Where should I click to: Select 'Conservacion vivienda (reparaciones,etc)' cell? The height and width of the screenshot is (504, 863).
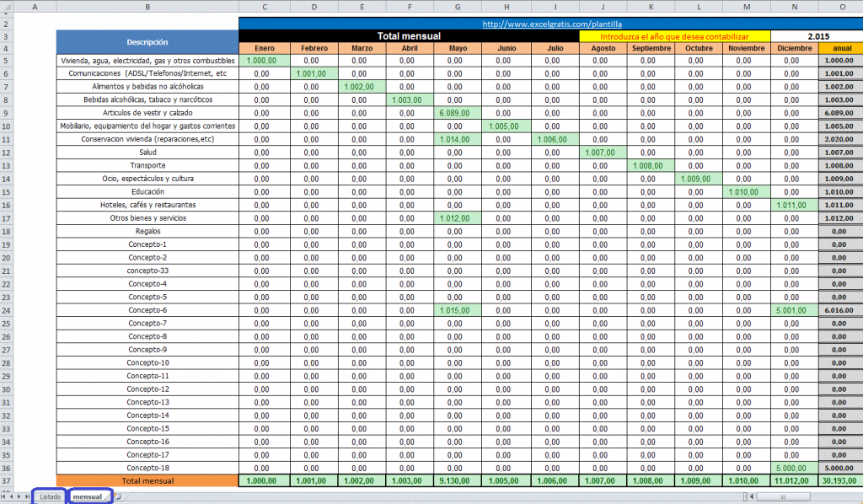pos(147,139)
